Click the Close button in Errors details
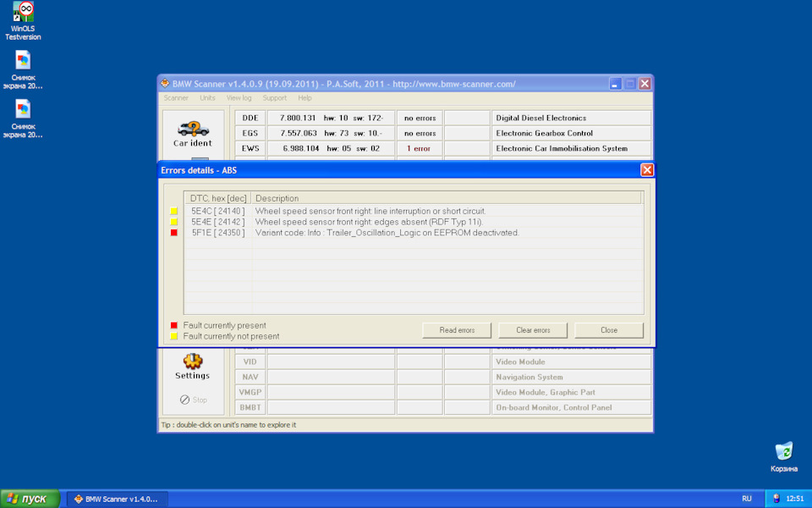This screenshot has height=508, width=812. point(609,330)
